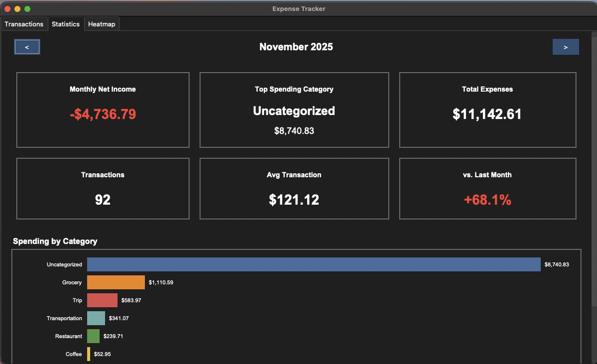Click the Spending by Category heading
The height and width of the screenshot is (364, 597).
(55, 241)
